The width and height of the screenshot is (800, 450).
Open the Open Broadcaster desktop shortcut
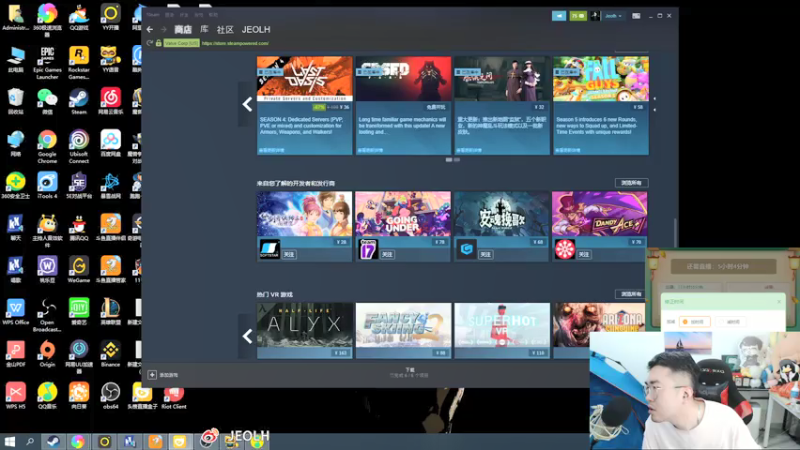click(47, 315)
